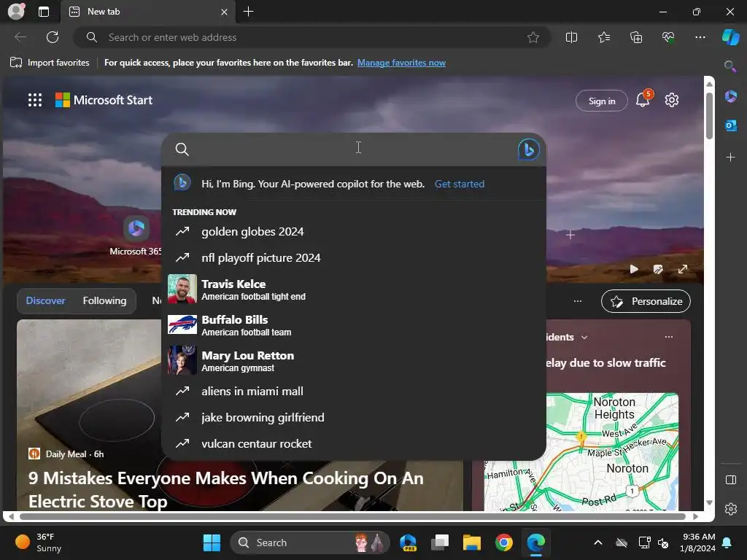
Task: Open the Copilot sidebar icon
Action: click(731, 37)
